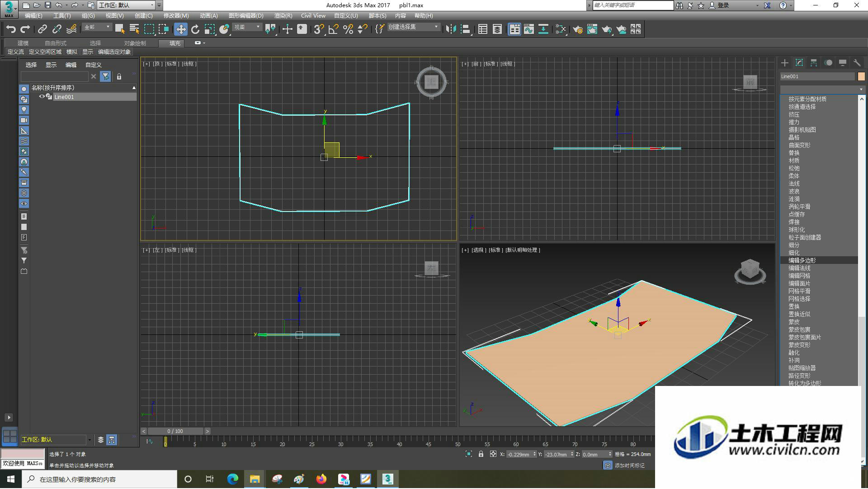
Task: Open the reference coordinate system 视图 dropdown
Action: click(247, 27)
